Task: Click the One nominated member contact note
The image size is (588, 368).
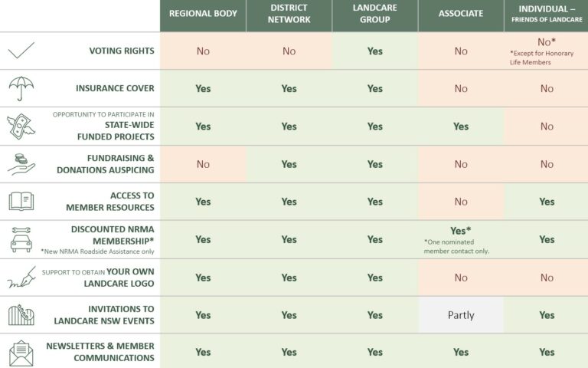Action: pyautogui.click(x=456, y=247)
